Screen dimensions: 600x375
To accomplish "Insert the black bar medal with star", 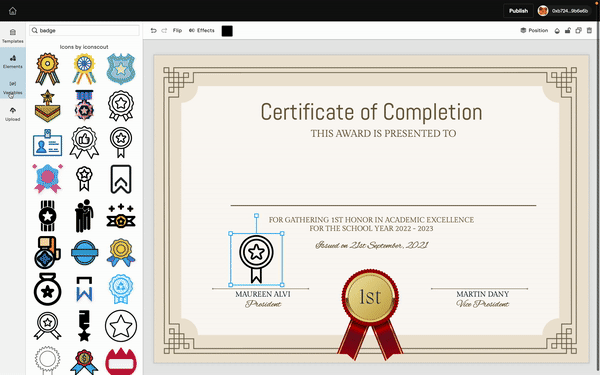I will coord(84,326).
